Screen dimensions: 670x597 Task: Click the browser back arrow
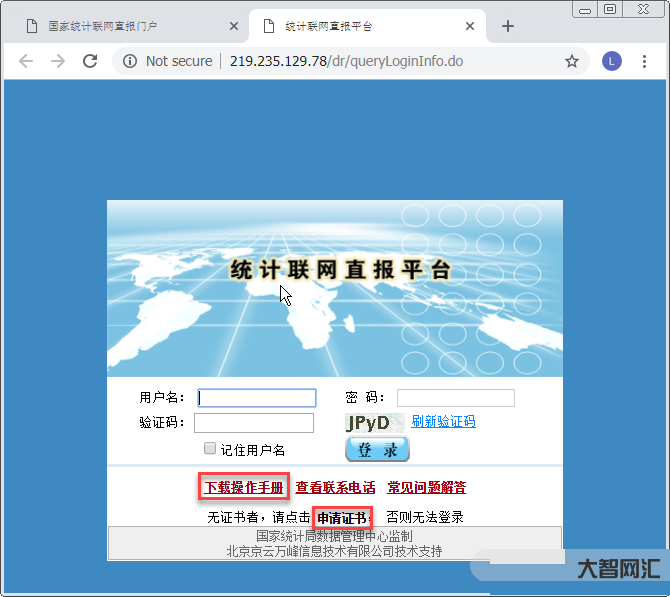[x=26, y=61]
